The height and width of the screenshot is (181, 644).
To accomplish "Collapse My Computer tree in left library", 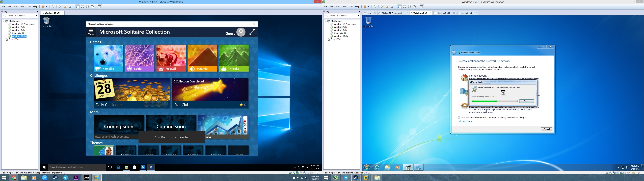I will pyautogui.click(x=4, y=21).
